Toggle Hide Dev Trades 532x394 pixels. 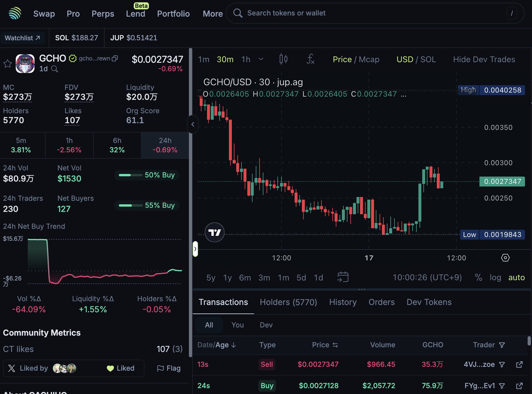tap(484, 59)
